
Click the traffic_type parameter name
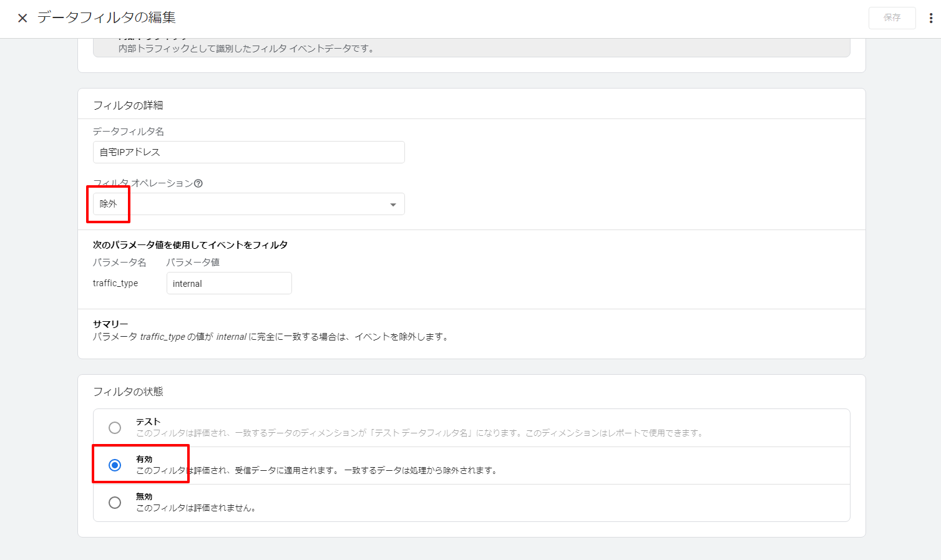point(115,283)
